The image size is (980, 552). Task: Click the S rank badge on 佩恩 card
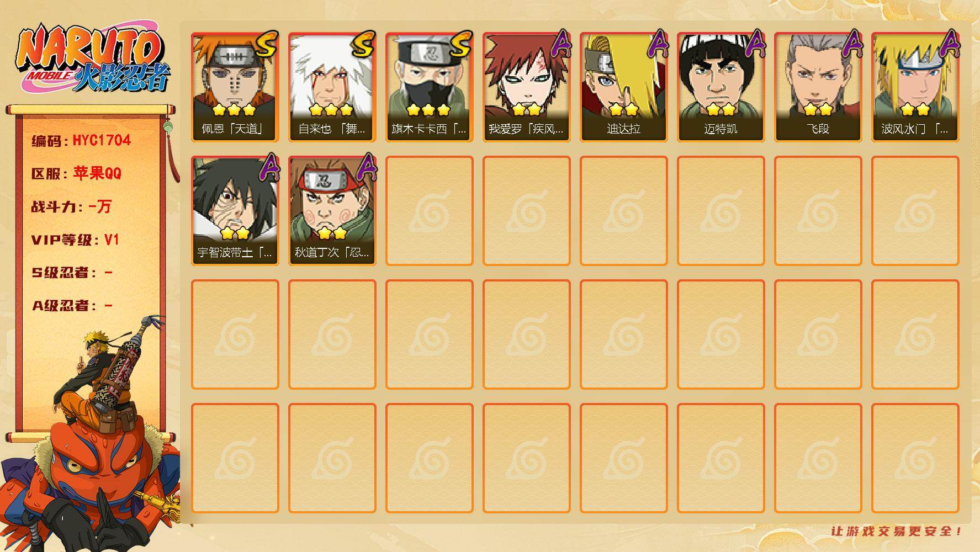[x=267, y=44]
